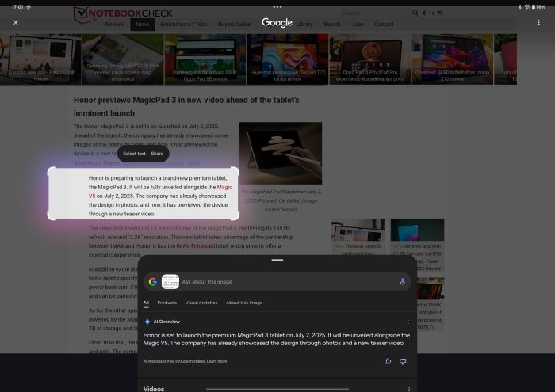Give thumbs up to AI Overview

(388, 361)
